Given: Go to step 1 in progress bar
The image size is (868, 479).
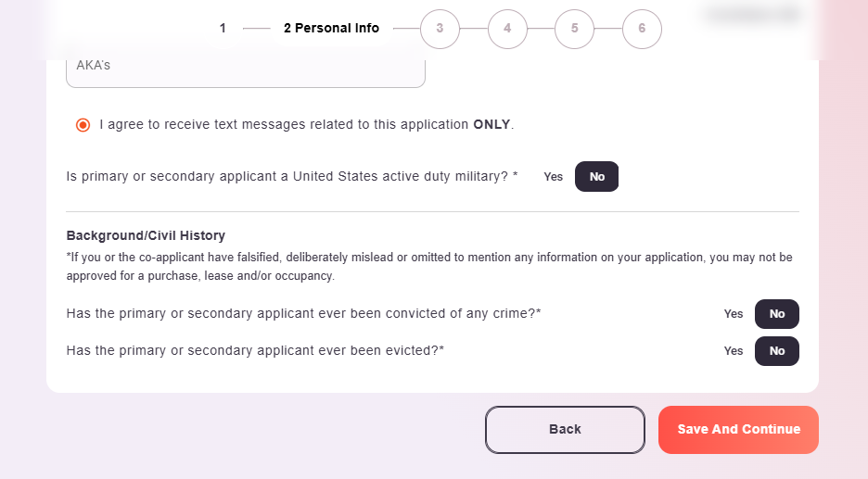Looking at the screenshot, I should [x=223, y=29].
